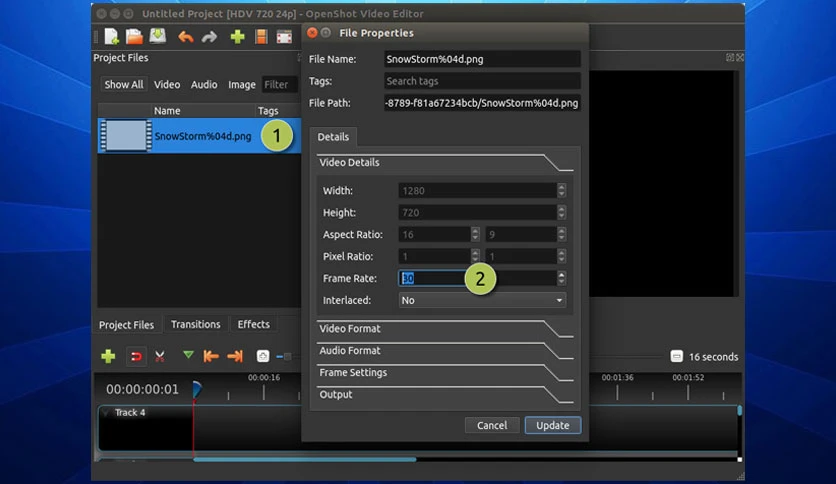This screenshot has height=484, width=836.
Task: Click the Undo arrow icon
Action: pyautogui.click(x=186, y=37)
